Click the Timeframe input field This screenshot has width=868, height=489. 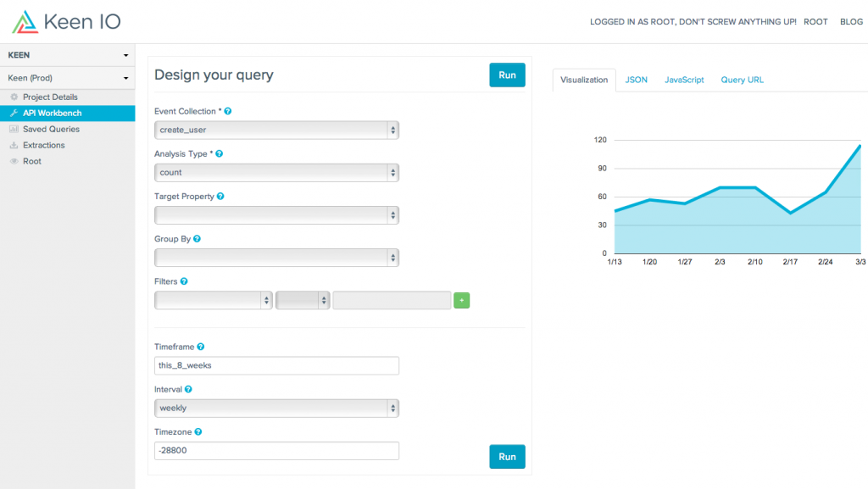coord(276,365)
